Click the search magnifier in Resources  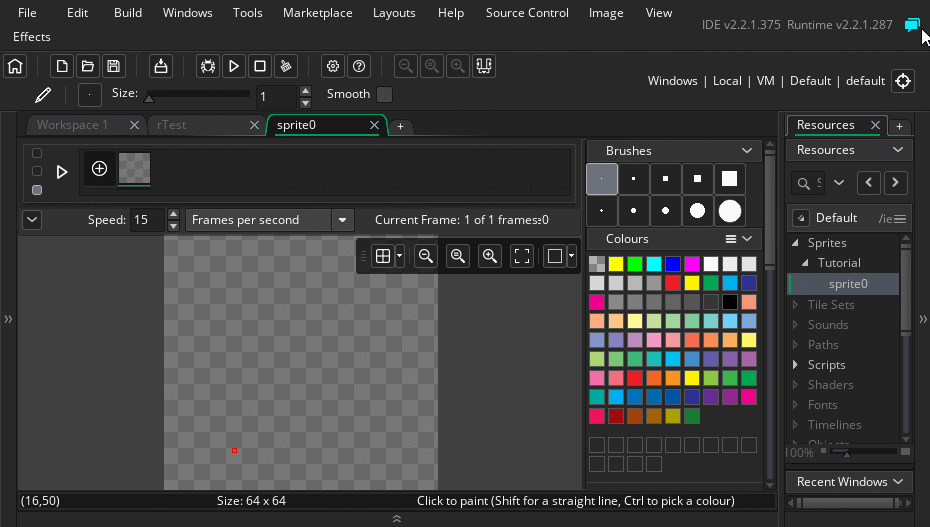804,183
